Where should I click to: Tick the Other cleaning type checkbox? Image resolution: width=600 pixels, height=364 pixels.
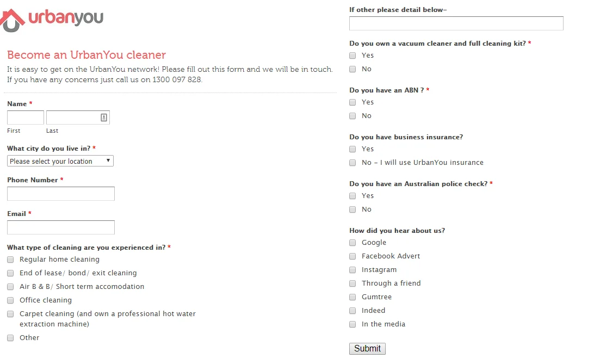click(x=10, y=338)
